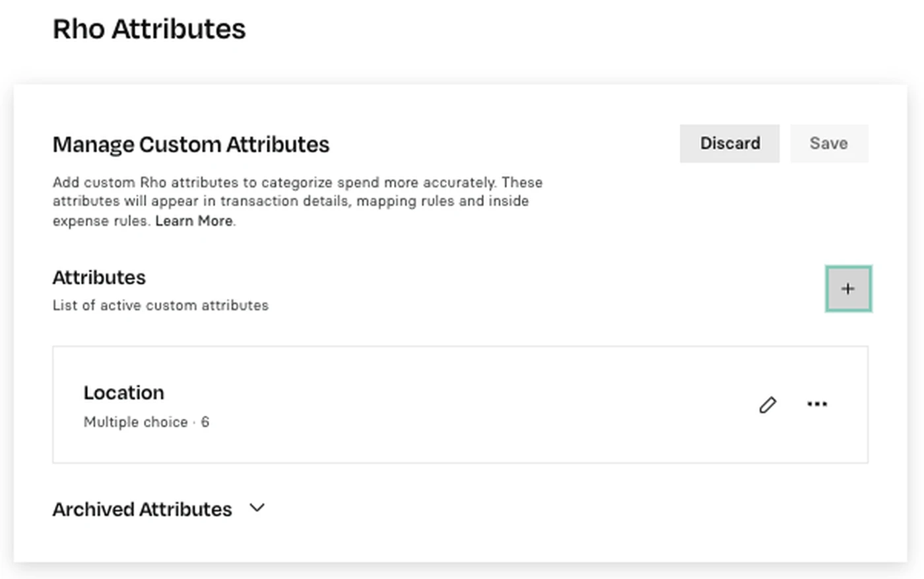This screenshot has height=579, width=924.
Task: Click the green-outlined add attribute button
Action: tap(848, 289)
